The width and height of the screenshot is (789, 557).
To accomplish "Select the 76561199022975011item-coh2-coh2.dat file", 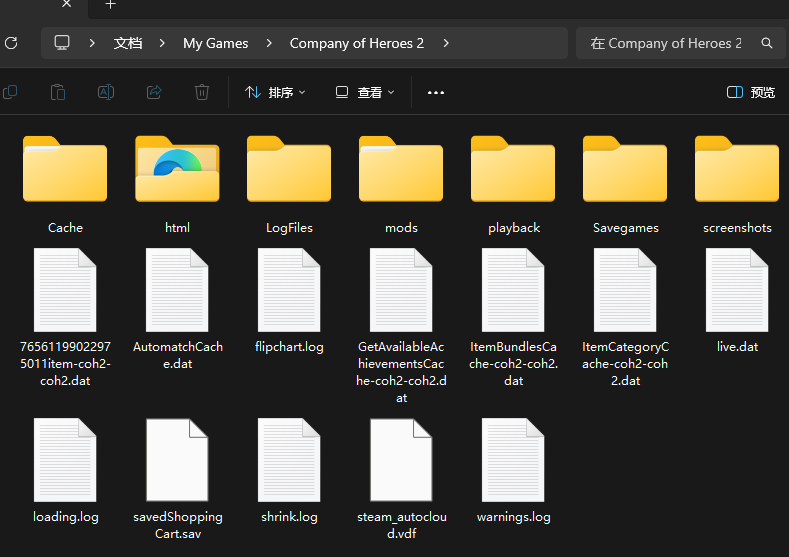I will coord(65,318).
